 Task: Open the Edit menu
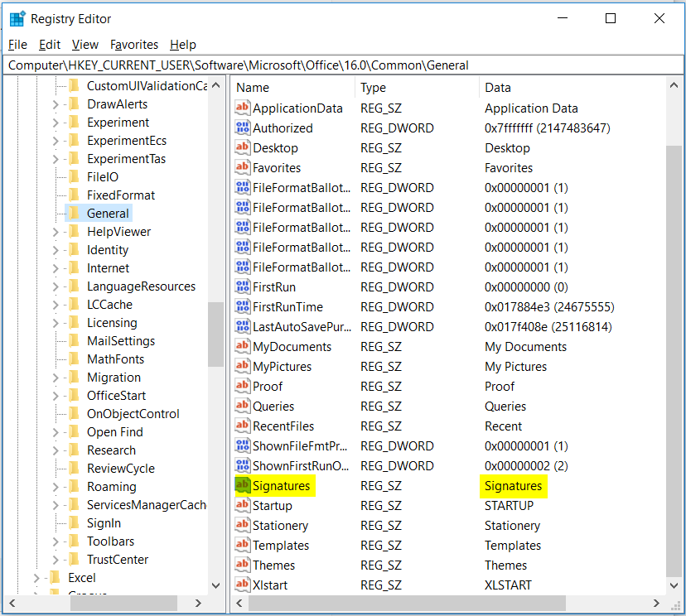[50, 45]
